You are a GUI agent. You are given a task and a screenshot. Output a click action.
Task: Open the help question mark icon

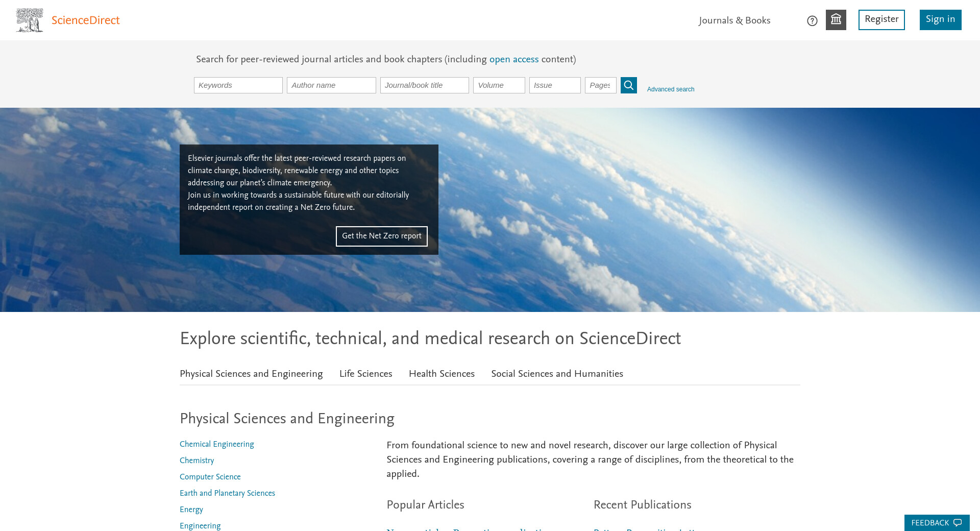(x=812, y=21)
